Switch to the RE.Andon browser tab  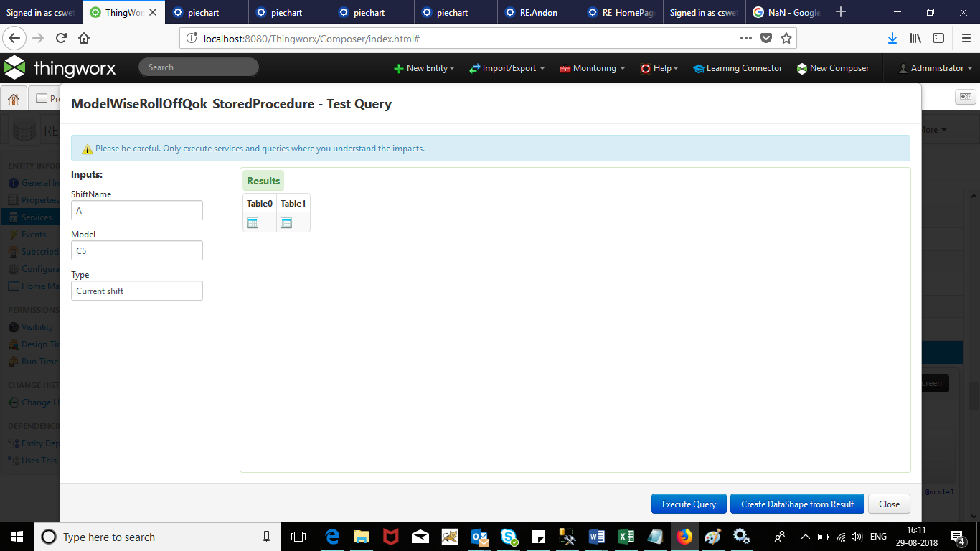pyautogui.click(x=538, y=11)
